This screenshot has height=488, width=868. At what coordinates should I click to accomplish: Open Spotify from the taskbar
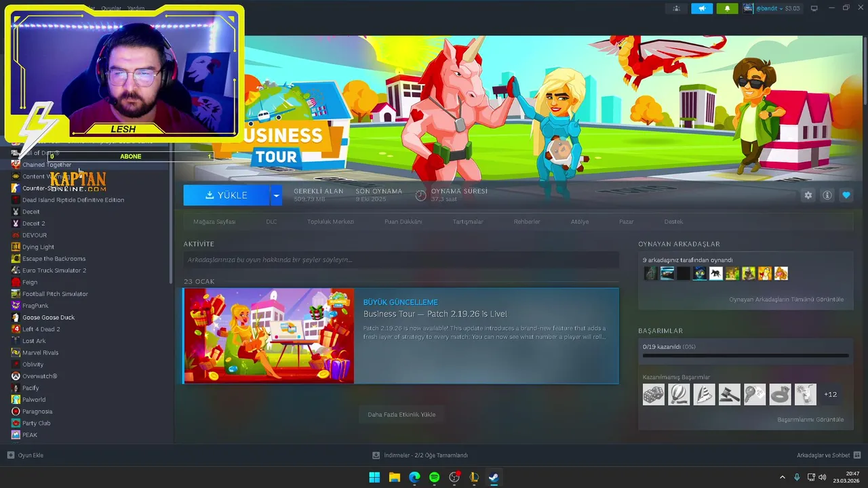434,477
